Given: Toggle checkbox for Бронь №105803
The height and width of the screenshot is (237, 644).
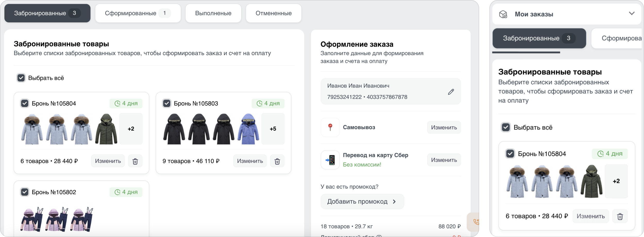Looking at the screenshot, I should click(167, 103).
